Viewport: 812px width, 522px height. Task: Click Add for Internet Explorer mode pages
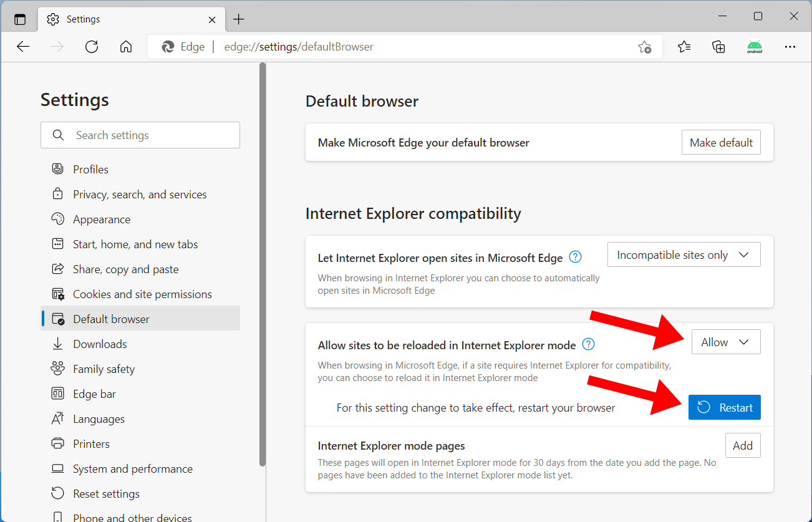[x=743, y=445]
